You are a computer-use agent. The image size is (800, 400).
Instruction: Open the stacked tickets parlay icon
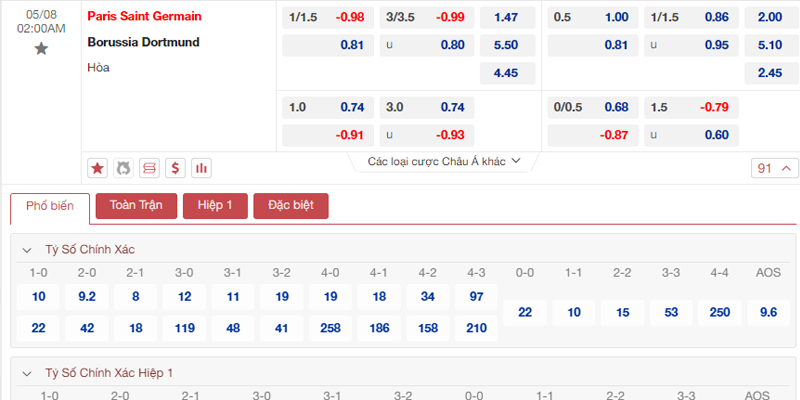click(149, 168)
